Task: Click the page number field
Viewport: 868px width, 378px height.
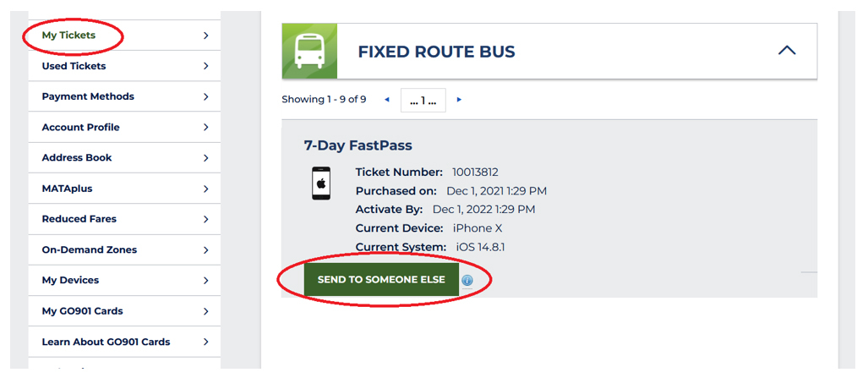Action: (423, 101)
